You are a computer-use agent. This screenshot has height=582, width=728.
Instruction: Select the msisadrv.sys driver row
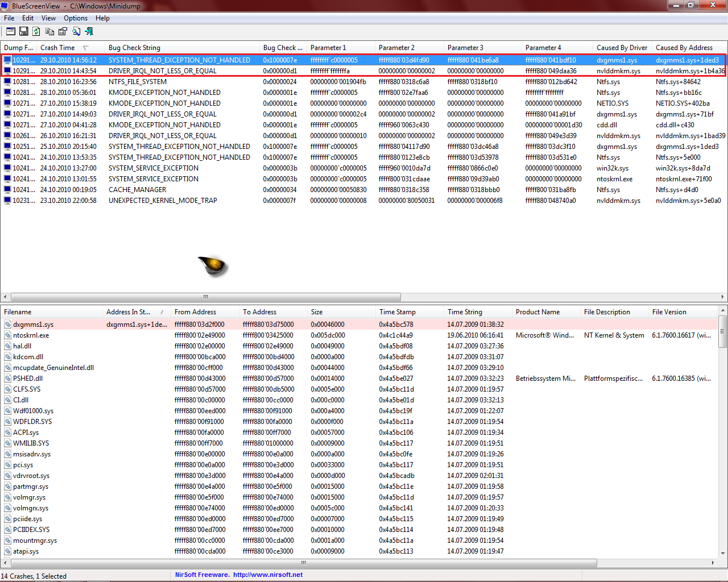coord(359,454)
